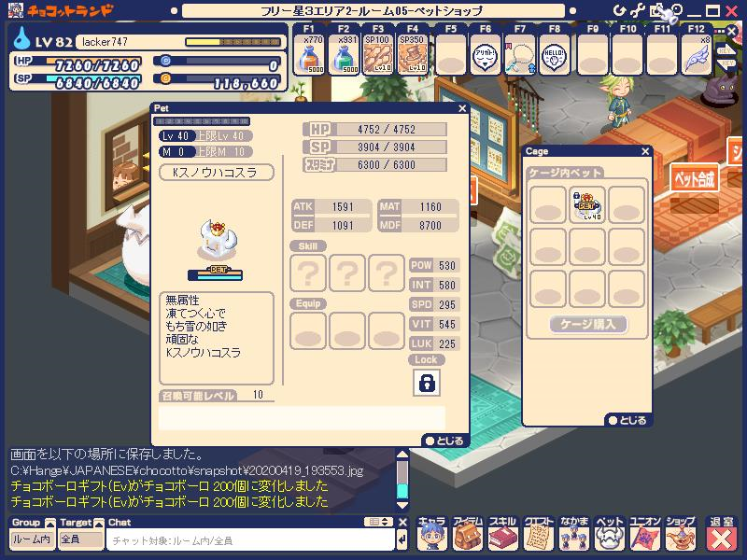The image size is (747, 560).
Task: Toggle the pet Lock padlock
Action: [x=426, y=383]
